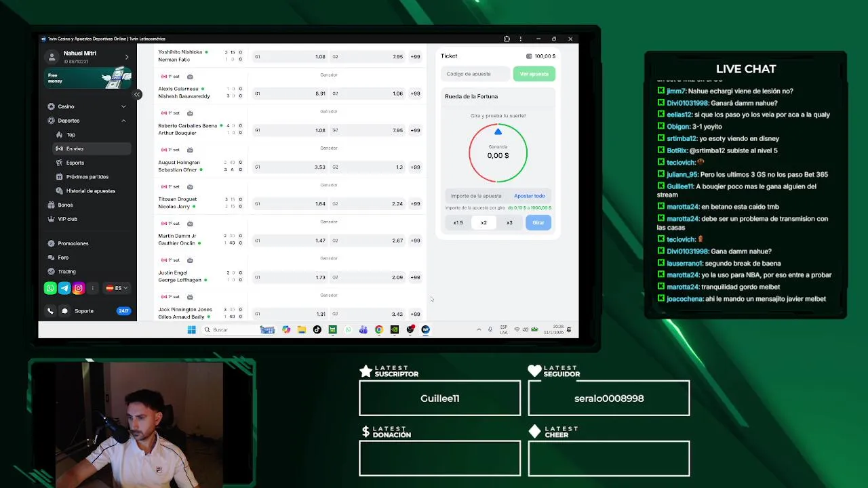
Task: Click the Código de apuesta field
Action: point(475,74)
